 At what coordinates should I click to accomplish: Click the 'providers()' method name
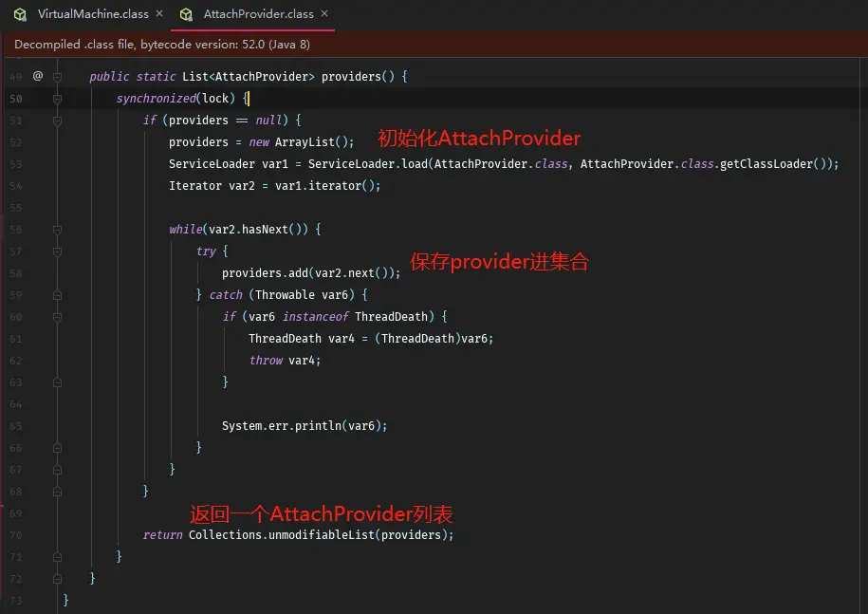pyautogui.click(x=358, y=77)
